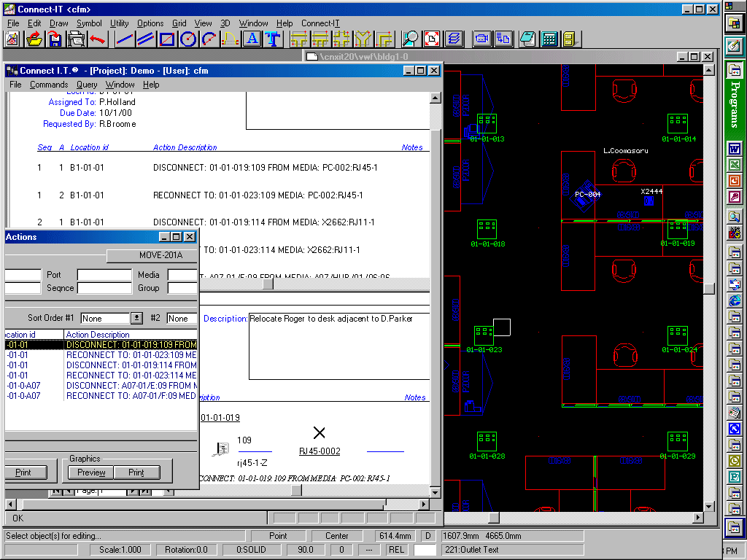
Task: Click the Zoom magnifier icon
Action: pyautogui.click(x=411, y=39)
